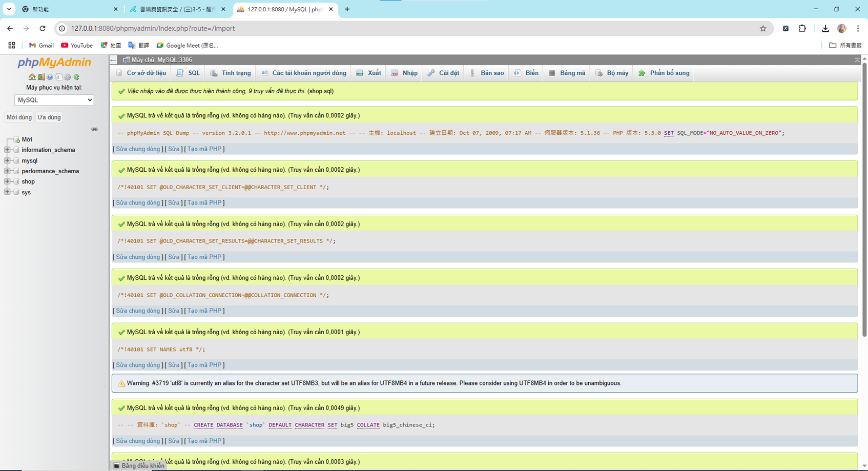Open phpMyAdmin documentation help icon
This screenshot has width=868, height=471.
pyautogui.click(x=50, y=77)
